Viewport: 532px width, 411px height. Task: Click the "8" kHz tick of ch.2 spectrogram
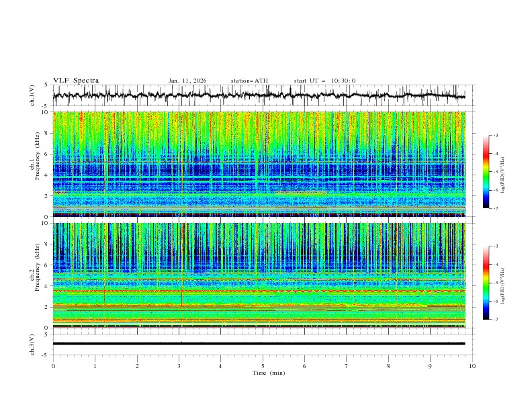coord(47,244)
